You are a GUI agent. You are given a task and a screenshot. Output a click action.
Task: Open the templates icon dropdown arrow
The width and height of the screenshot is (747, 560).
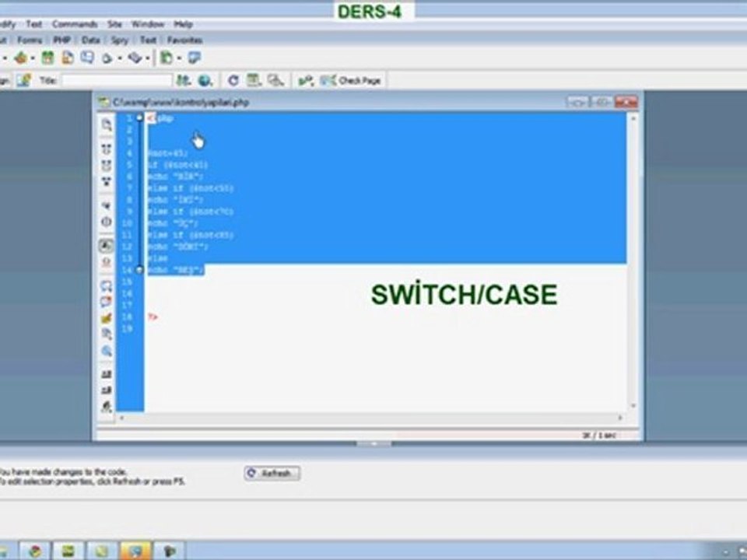coord(179,58)
